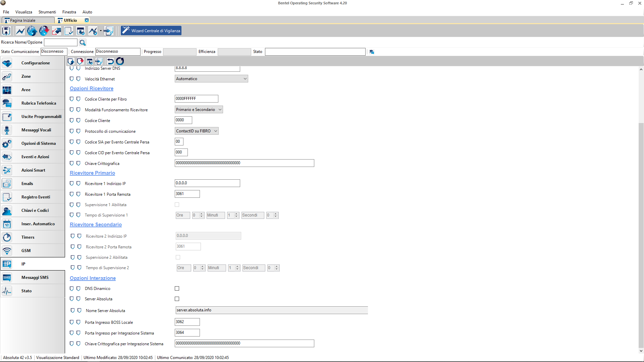
Task: Open Messaggi SMS section
Action: (x=33, y=278)
